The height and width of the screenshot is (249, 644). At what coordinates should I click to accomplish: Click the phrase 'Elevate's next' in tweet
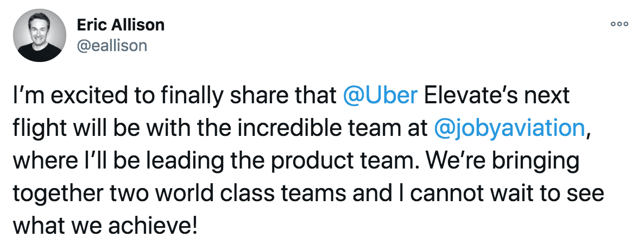(x=496, y=96)
